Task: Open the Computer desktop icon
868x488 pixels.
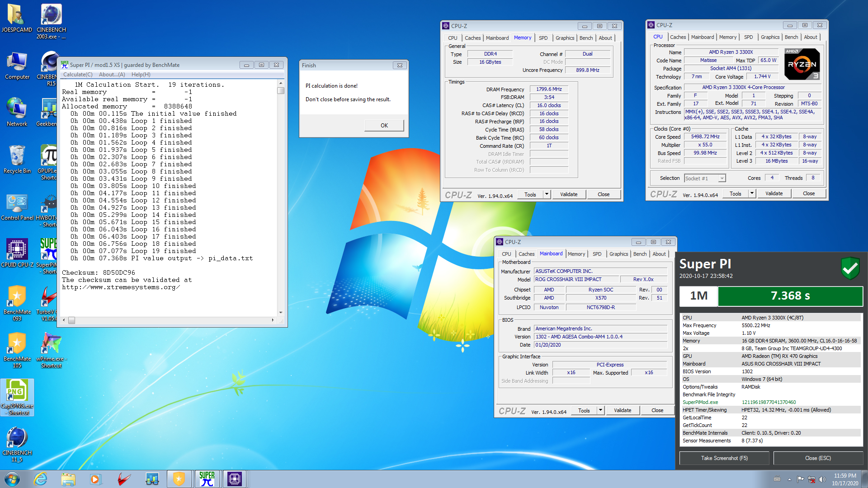Action: 17,66
